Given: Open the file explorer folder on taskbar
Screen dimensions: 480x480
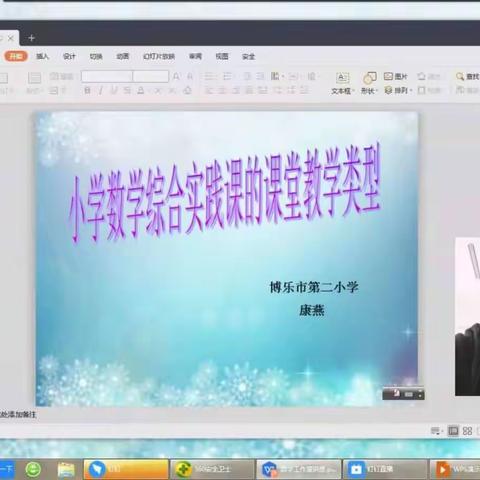Looking at the screenshot, I should pos(66,470).
